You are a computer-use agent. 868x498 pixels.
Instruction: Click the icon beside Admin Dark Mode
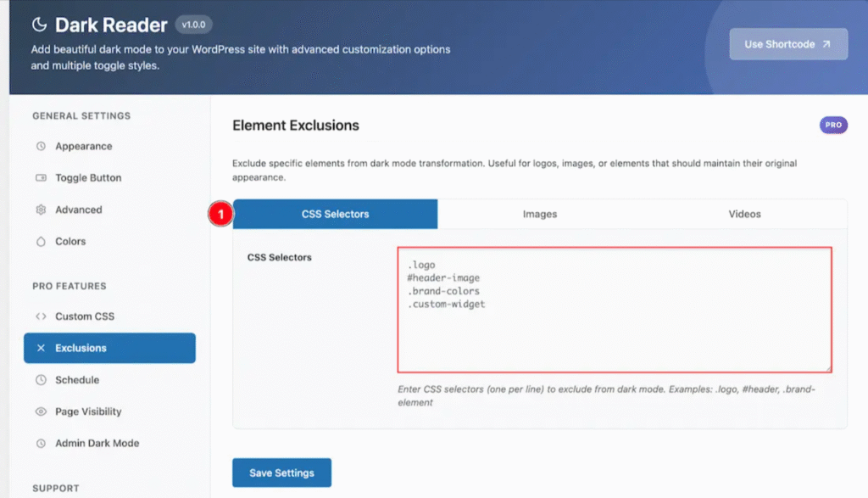[41, 443]
